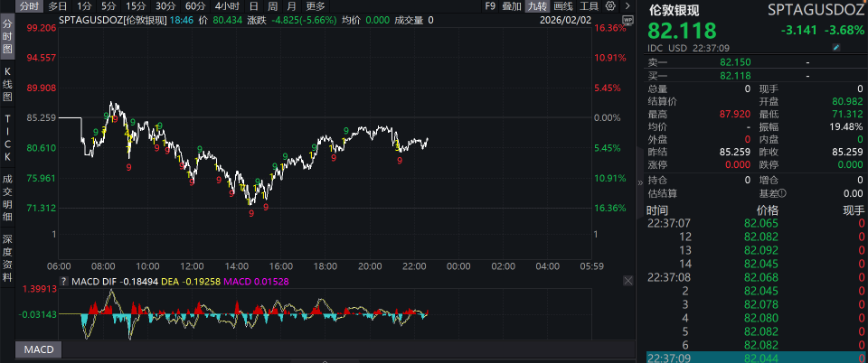This screenshot has height=363, width=868.
Task: Select the 1分 one-minute period
Action: pos(84,6)
